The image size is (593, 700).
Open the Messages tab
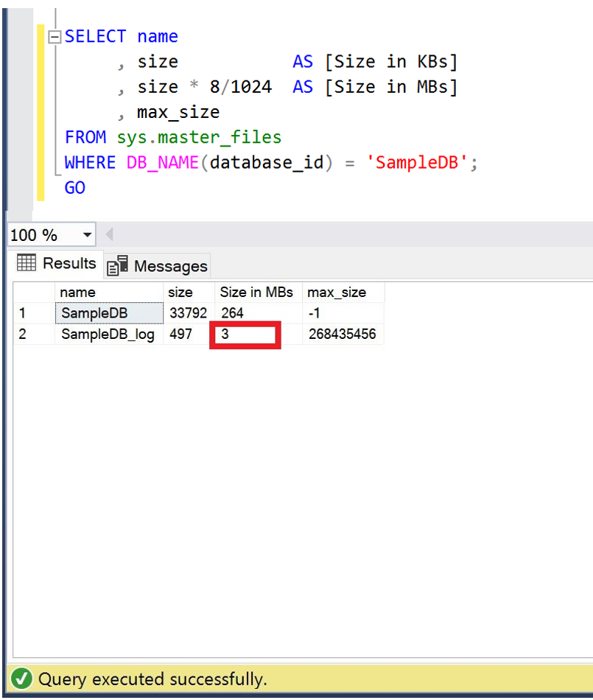(x=170, y=266)
